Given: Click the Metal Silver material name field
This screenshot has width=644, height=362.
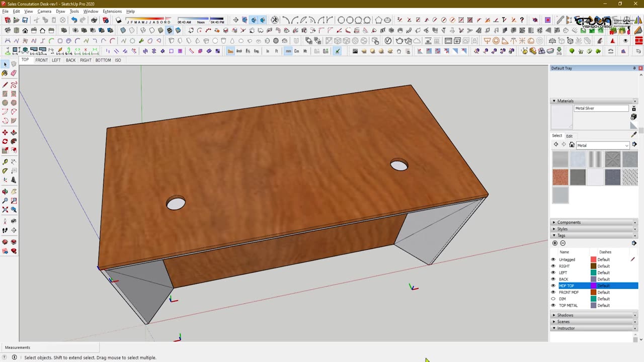Looking at the screenshot, I should [601, 108].
